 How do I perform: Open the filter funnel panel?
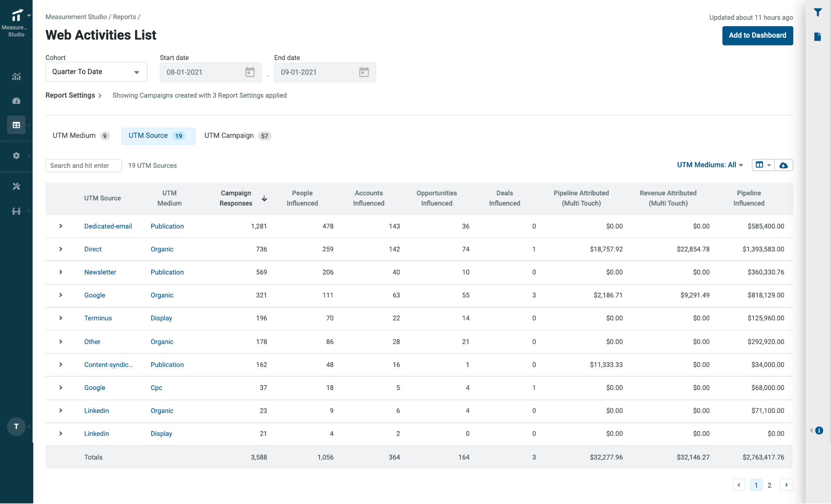click(x=818, y=13)
